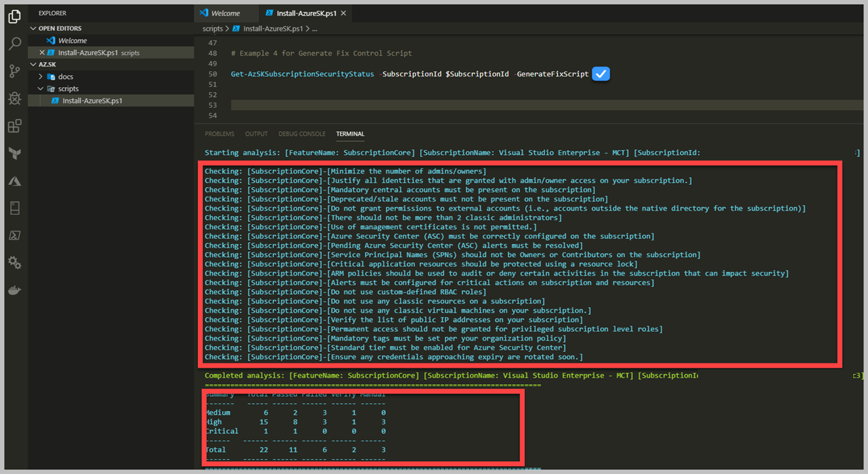Click the scripts folder icon in Explorer
The image size is (868, 474).
[x=51, y=89]
